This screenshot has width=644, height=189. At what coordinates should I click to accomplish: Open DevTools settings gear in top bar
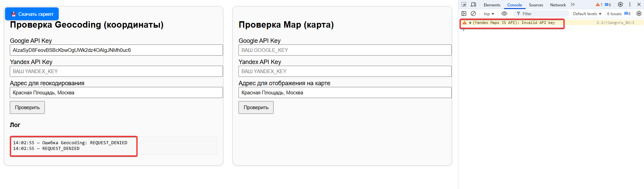point(620,5)
